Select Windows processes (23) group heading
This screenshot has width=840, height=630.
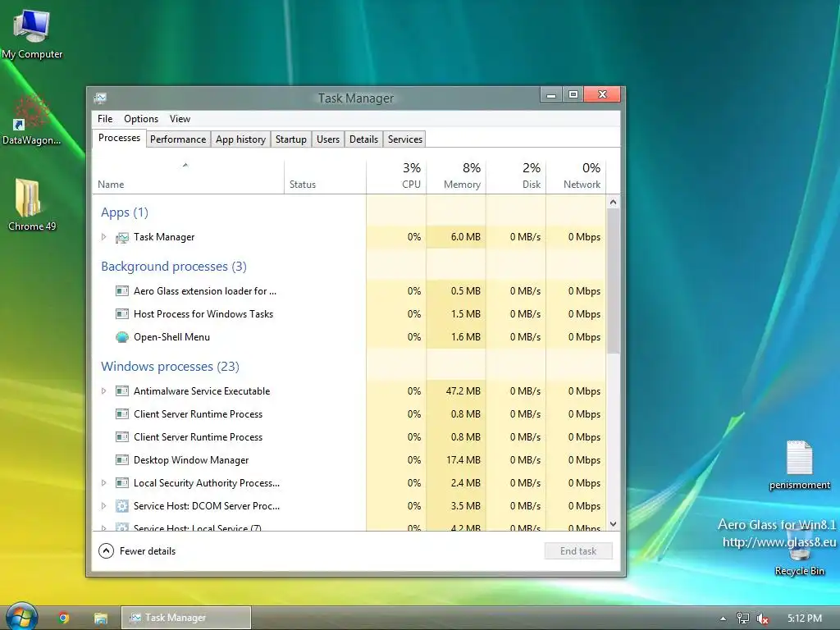click(170, 367)
